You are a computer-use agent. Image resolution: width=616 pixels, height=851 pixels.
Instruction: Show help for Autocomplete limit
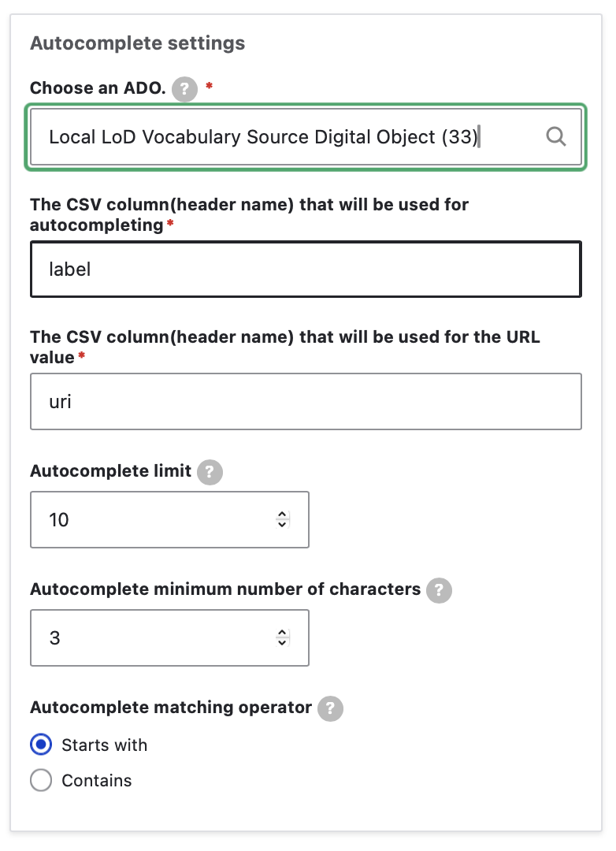click(x=210, y=472)
